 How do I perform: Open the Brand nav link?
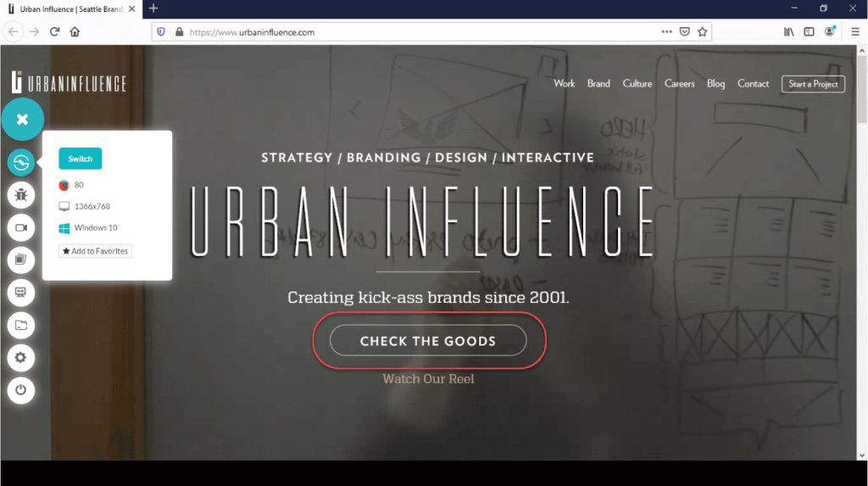tap(598, 84)
